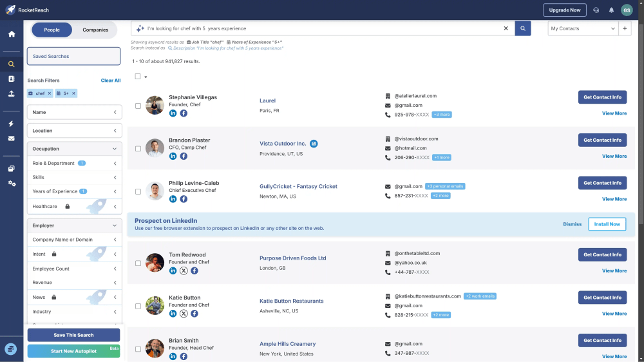The image size is (644, 362).
Task: Get Contact Info for Stephanie Villegas
Action: (x=602, y=97)
